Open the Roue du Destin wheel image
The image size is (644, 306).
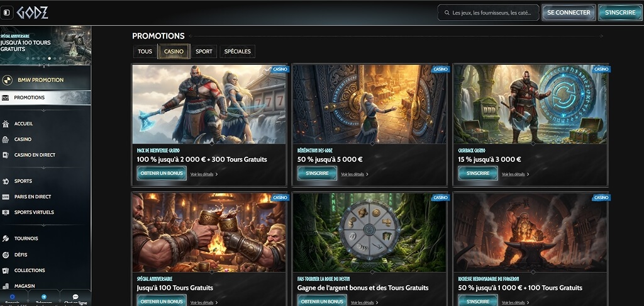click(370, 232)
